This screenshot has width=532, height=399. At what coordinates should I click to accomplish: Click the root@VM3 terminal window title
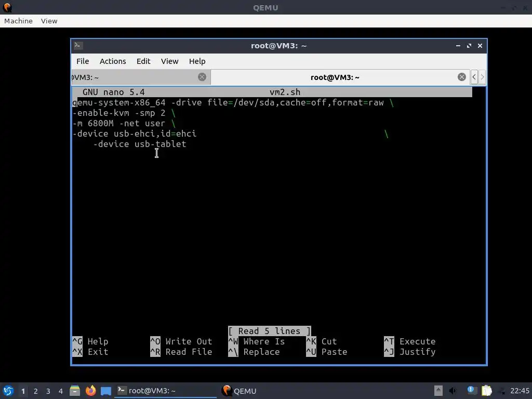coord(278,46)
